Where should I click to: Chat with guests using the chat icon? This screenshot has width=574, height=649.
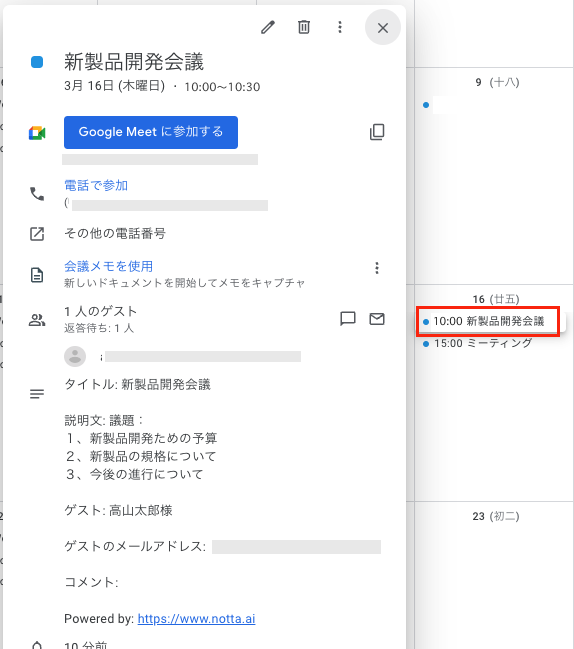tap(348, 319)
